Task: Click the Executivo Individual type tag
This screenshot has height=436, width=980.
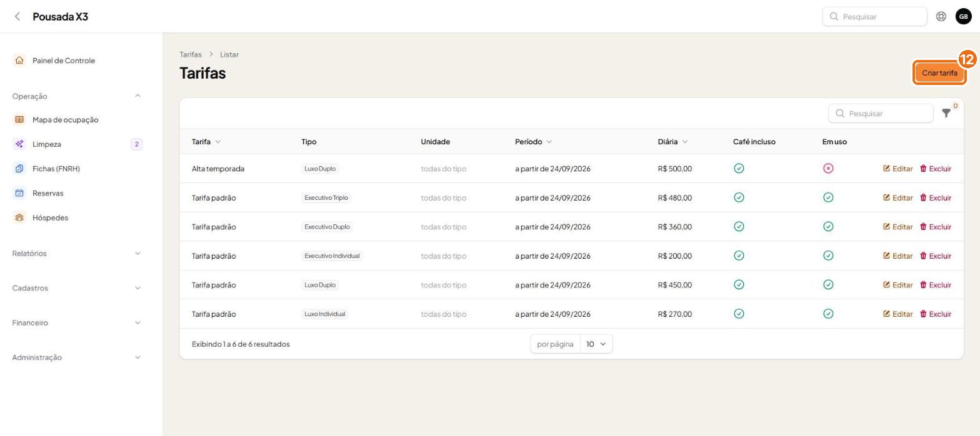Action: [x=332, y=255]
